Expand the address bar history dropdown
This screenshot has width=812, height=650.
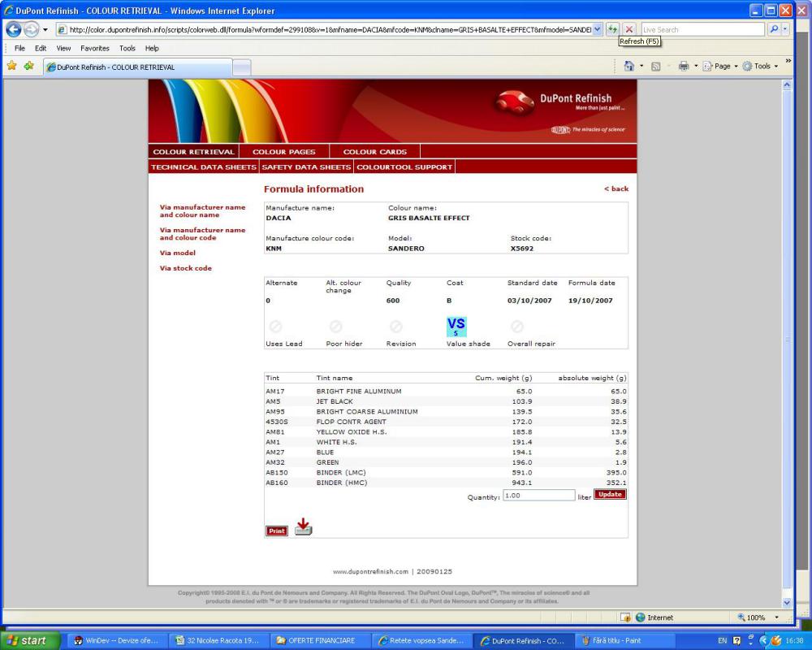click(x=598, y=29)
